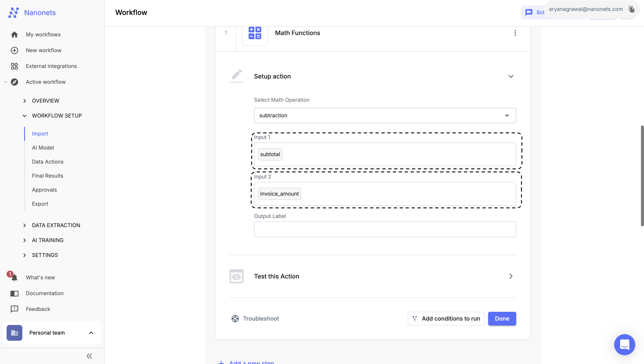
Task: Click the Math Functions step title
Action: 297,33
